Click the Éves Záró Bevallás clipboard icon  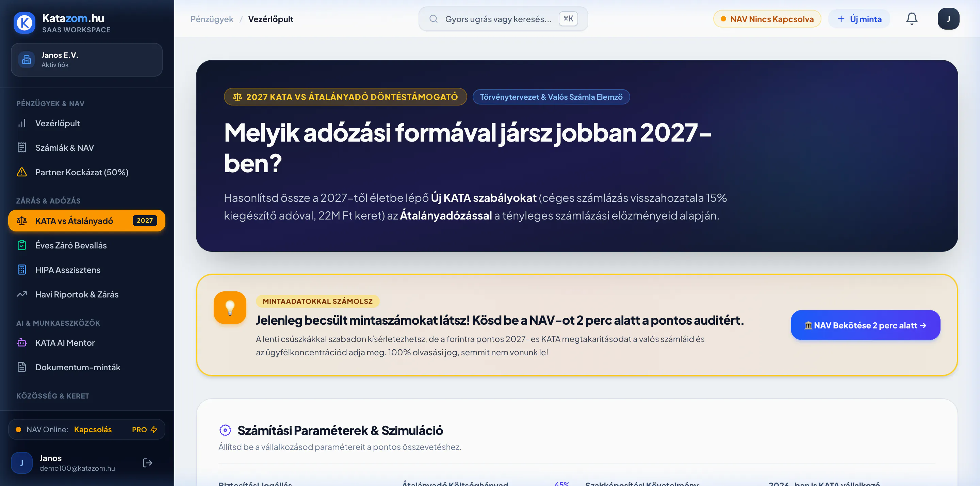pyautogui.click(x=22, y=245)
